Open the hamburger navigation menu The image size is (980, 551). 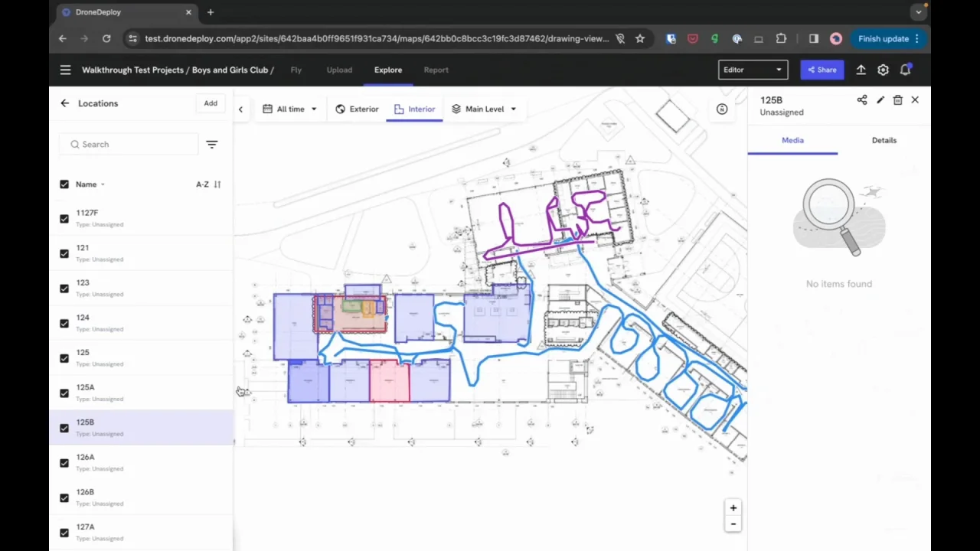65,70
